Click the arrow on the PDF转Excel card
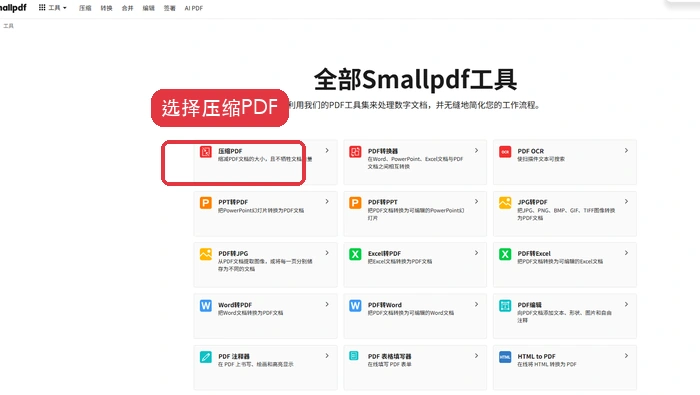This screenshot has width=700, height=395. click(x=626, y=253)
